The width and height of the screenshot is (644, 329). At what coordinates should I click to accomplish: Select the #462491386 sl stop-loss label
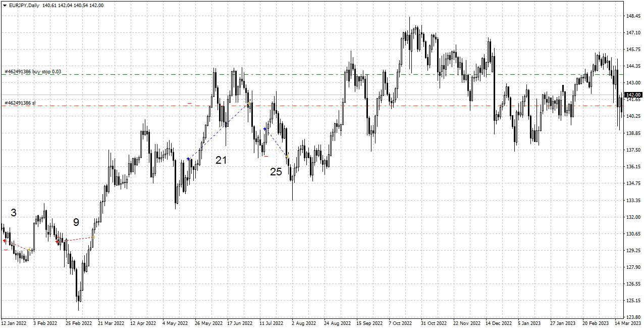[x=20, y=103]
